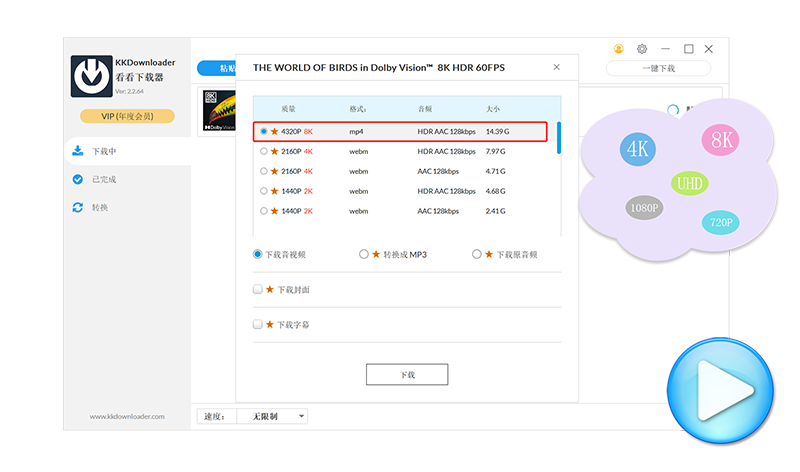Viewport: 800px width, 472px height.
Task: Click the 已完成 checkmark icon
Action: point(77,179)
